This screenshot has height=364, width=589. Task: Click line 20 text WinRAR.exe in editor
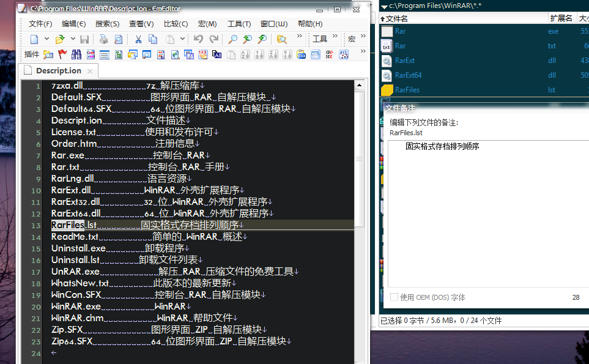click(x=76, y=306)
